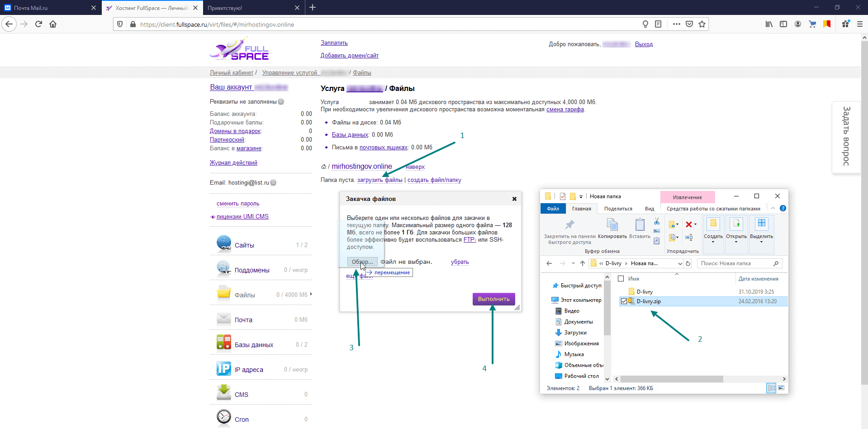Open the Explorer address path dropdown
The height and width of the screenshot is (429, 868).
click(680, 263)
